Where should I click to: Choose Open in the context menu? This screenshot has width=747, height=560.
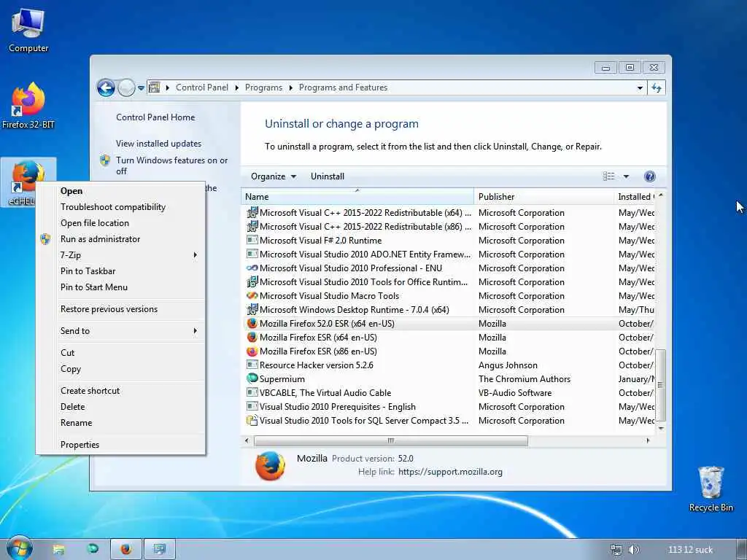(x=122, y=191)
